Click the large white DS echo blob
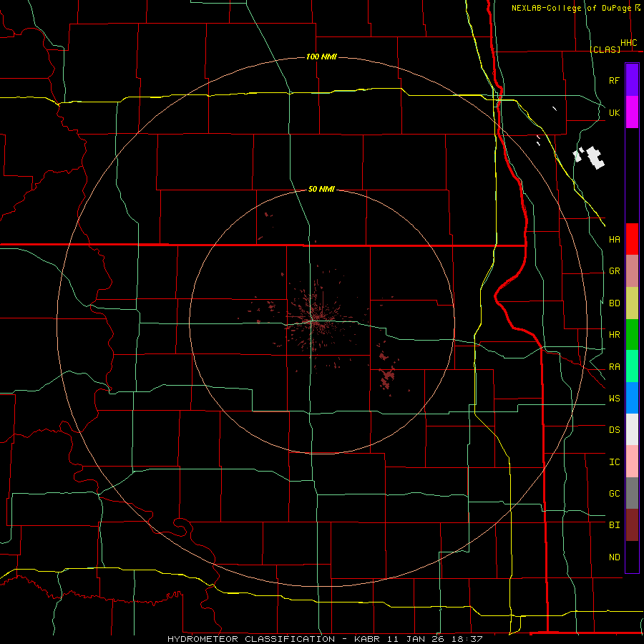Viewport: 644px width, 644px height. [595, 157]
